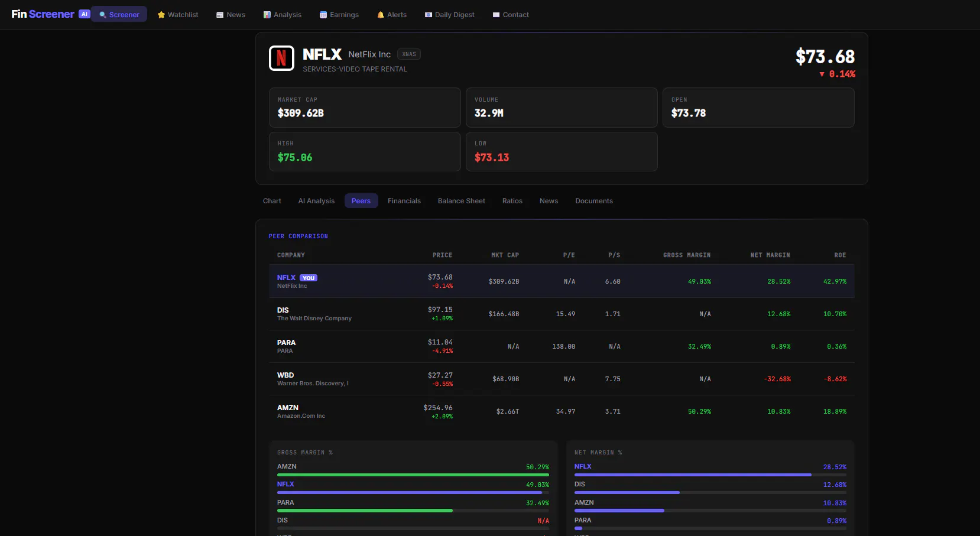Click the News newspaper icon in navbar
This screenshot has width=980, height=536.
point(220,15)
